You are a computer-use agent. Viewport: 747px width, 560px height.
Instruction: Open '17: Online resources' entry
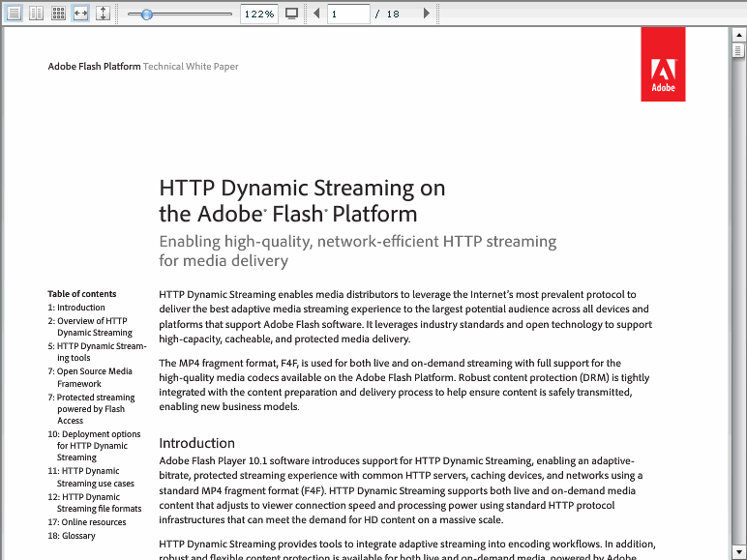tap(87, 522)
